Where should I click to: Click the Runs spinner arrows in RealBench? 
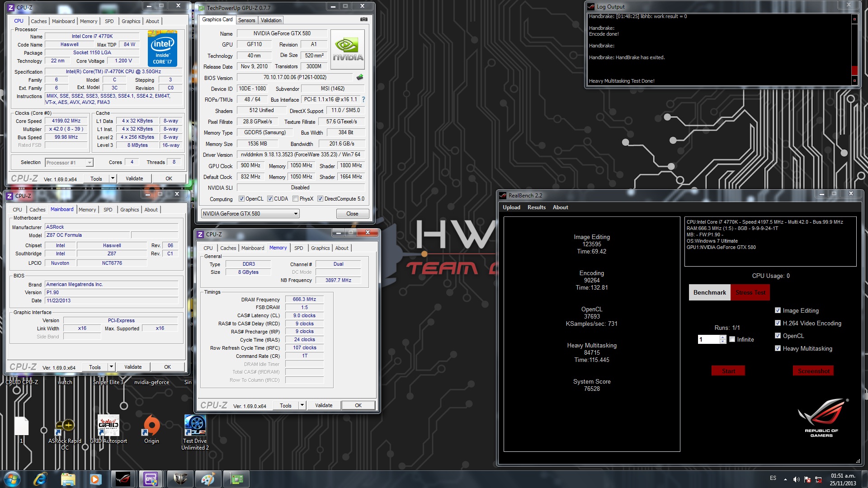coord(723,339)
